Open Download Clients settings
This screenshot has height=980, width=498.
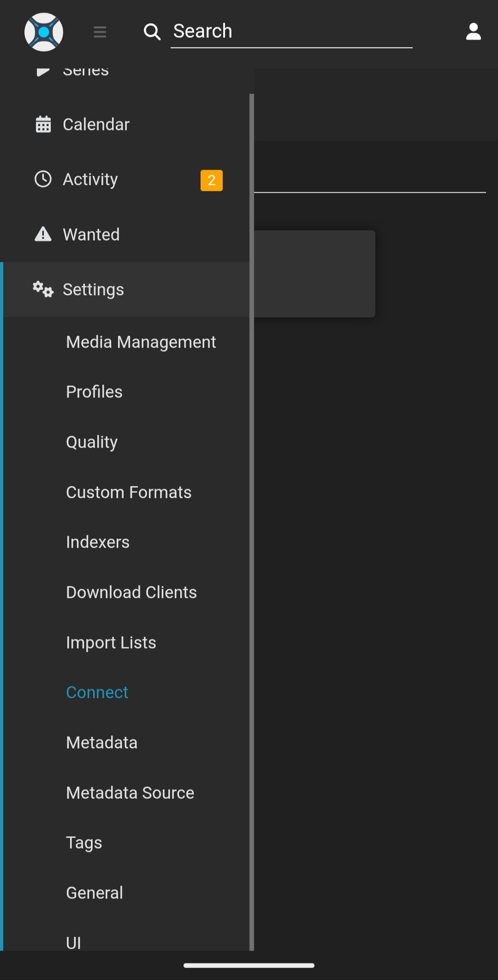click(x=131, y=592)
